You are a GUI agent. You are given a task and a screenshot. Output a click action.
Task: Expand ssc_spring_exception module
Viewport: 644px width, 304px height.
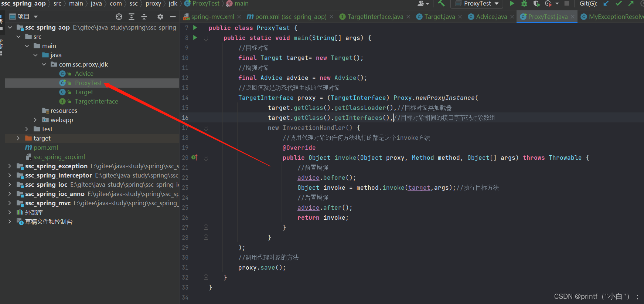[10, 166]
